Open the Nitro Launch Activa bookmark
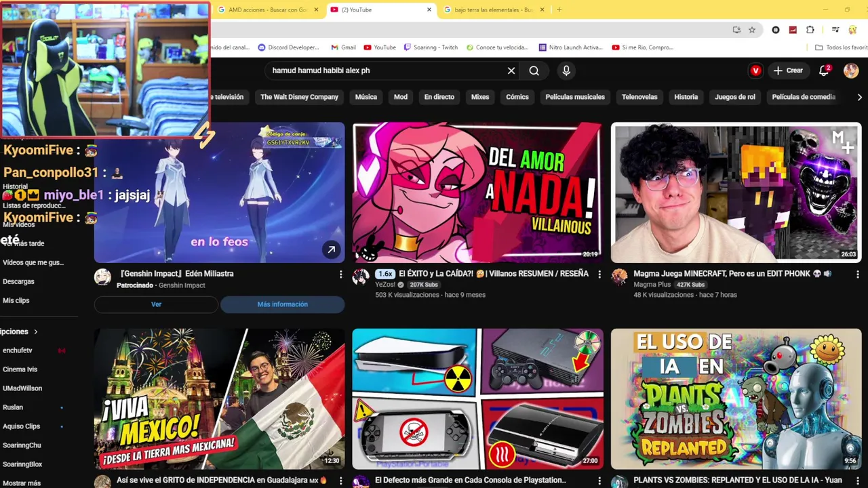This screenshot has height=488, width=868. coord(571,47)
